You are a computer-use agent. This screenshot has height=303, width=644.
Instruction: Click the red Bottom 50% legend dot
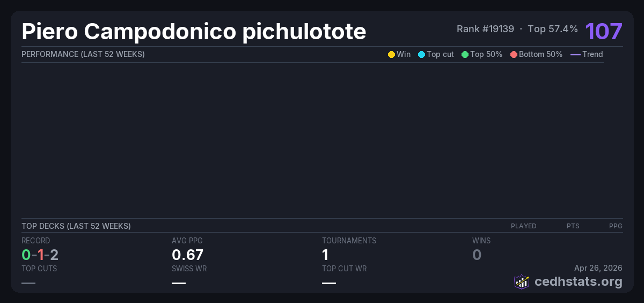pos(514,54)
